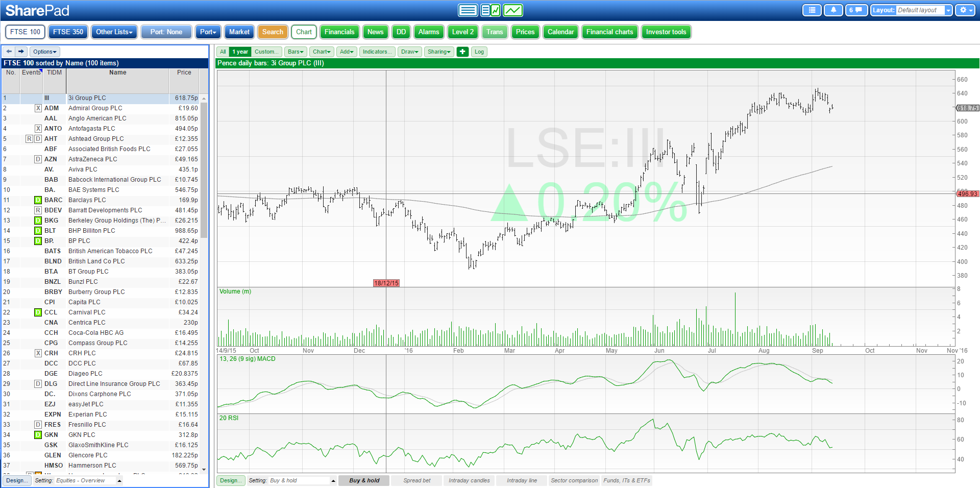Select FTSE 100 list

pyautogui.click(x=26, y=32)
